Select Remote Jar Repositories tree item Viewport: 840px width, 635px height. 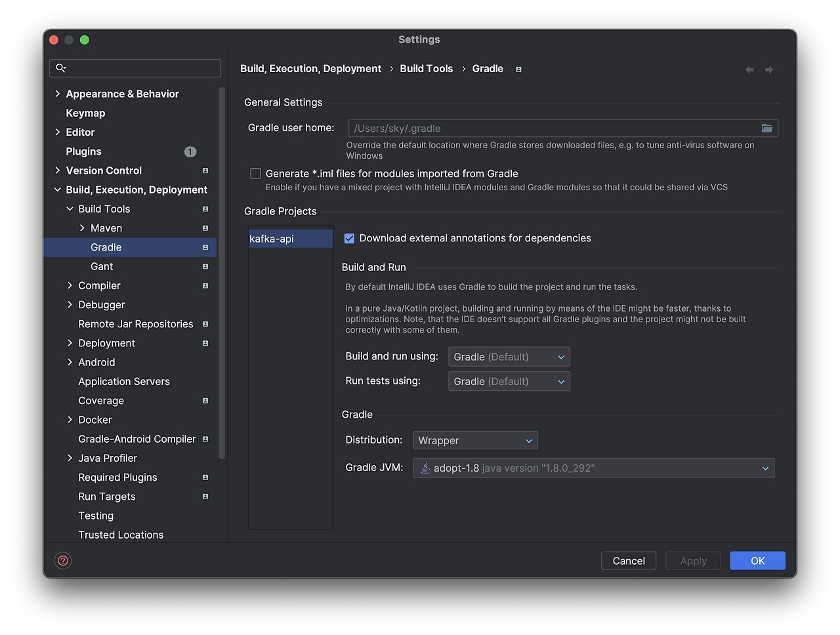pos(136,324)
